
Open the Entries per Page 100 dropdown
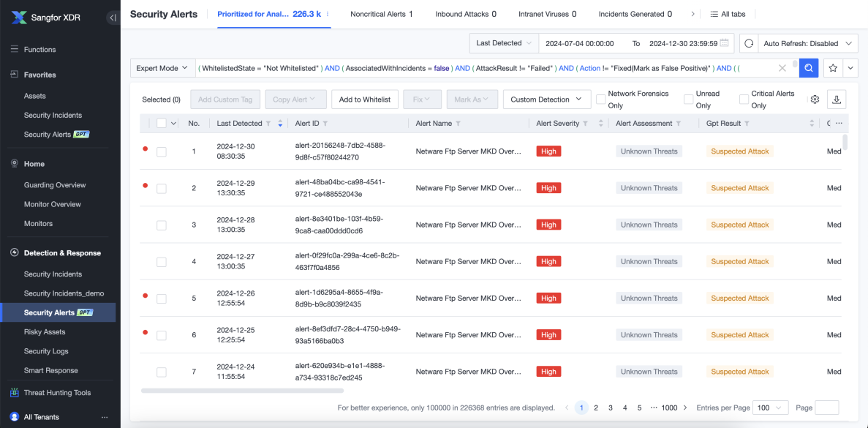(x=771, y=408)
